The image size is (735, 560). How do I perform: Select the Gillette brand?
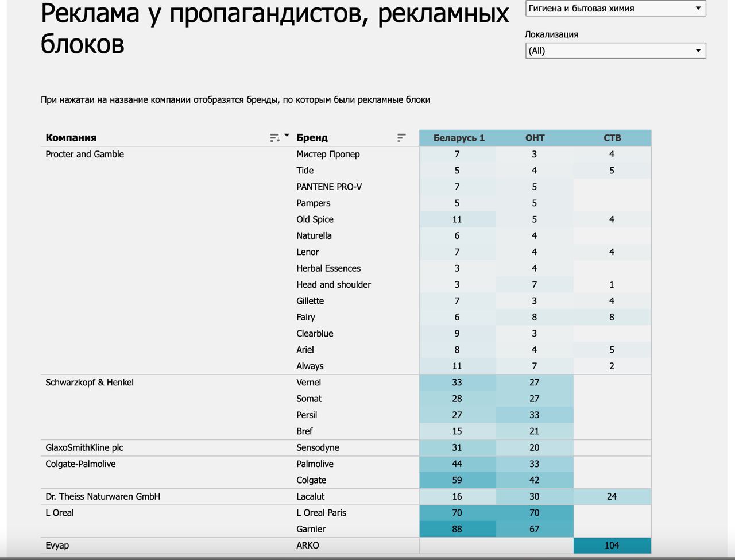click(310, 301)
